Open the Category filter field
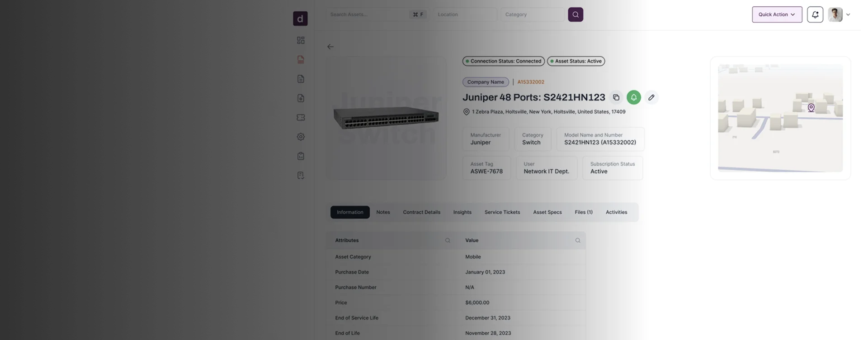The height and width of the screenshot is (340, 868). [x=532, y=14]
